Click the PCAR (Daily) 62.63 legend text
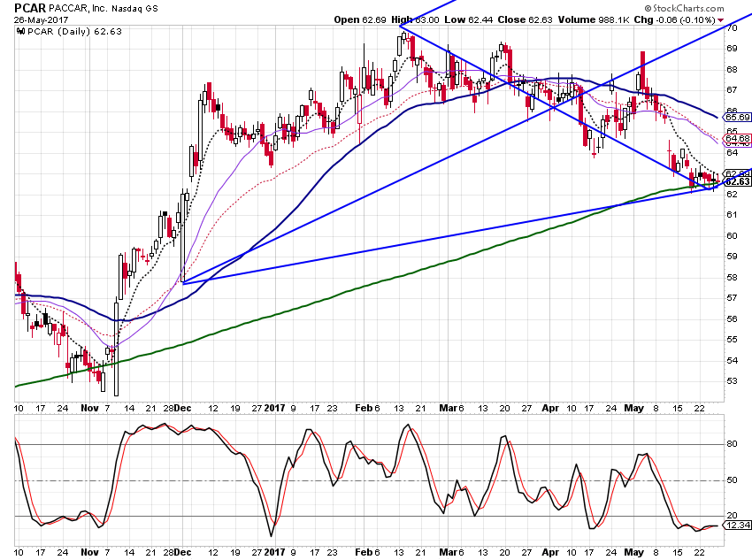Image resolution: width=752 pixels, height=560 pixels. (75, 32)
